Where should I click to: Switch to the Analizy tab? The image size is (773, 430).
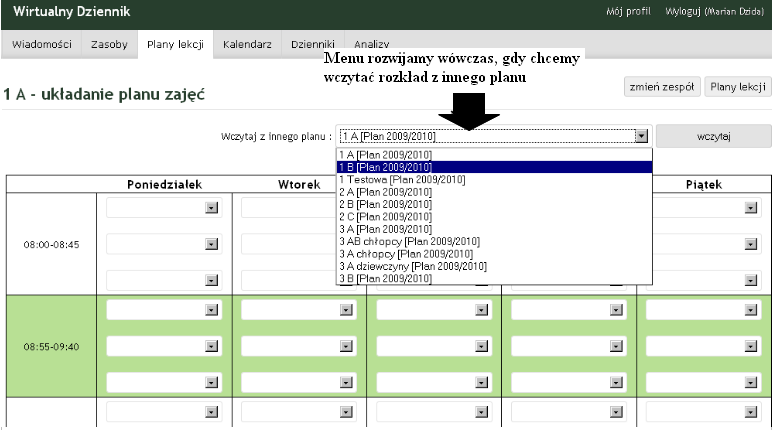point(371,44)
